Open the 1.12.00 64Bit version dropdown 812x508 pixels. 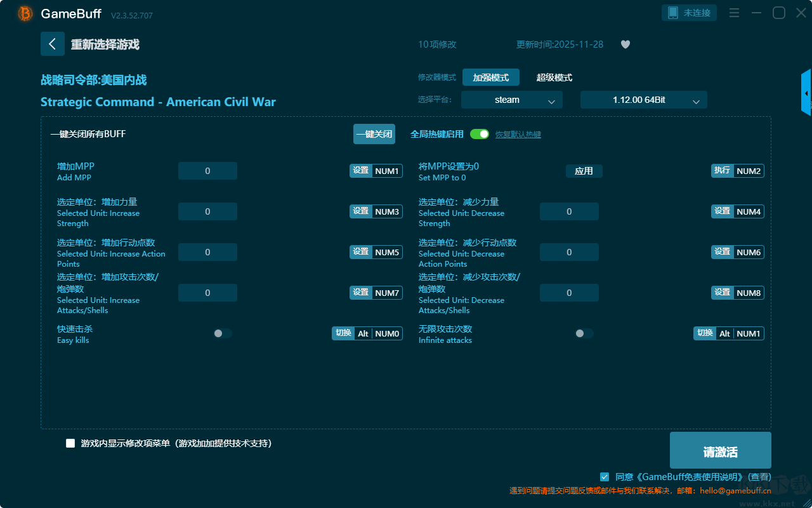click(644, 100)
